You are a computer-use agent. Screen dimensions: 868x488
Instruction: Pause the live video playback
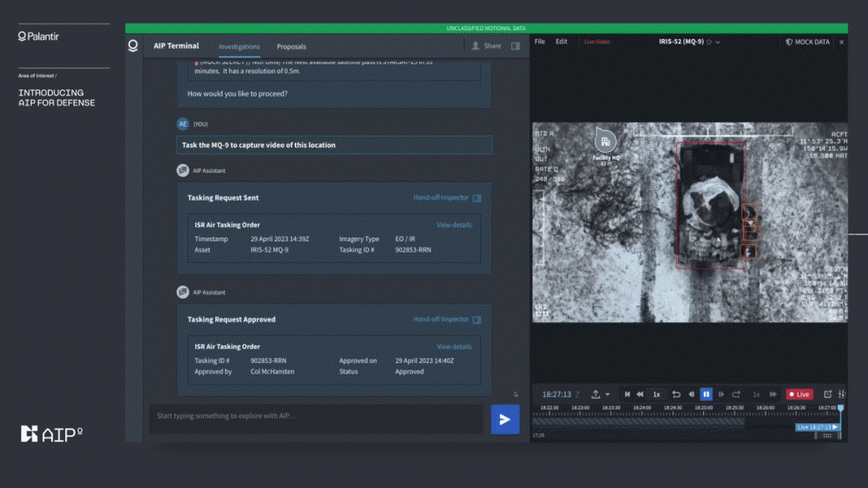[706, 394]
